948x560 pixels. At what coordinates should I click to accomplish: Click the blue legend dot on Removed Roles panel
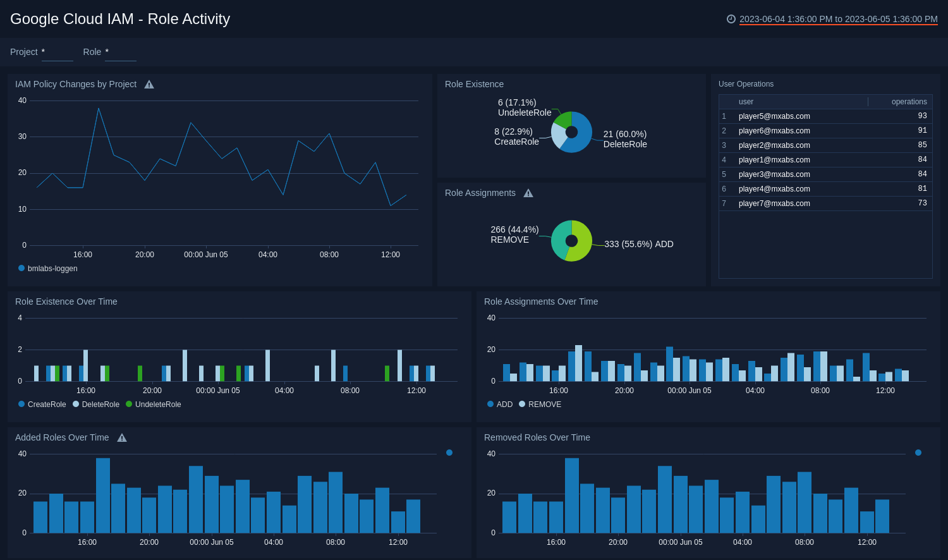pyautogui.click(x=918, y=453)
